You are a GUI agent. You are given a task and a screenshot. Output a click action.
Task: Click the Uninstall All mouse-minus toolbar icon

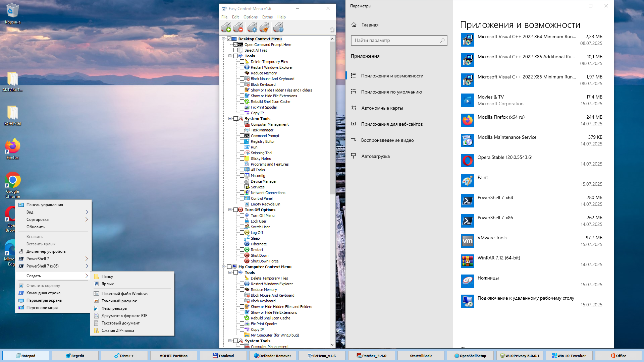click(238, 27)
